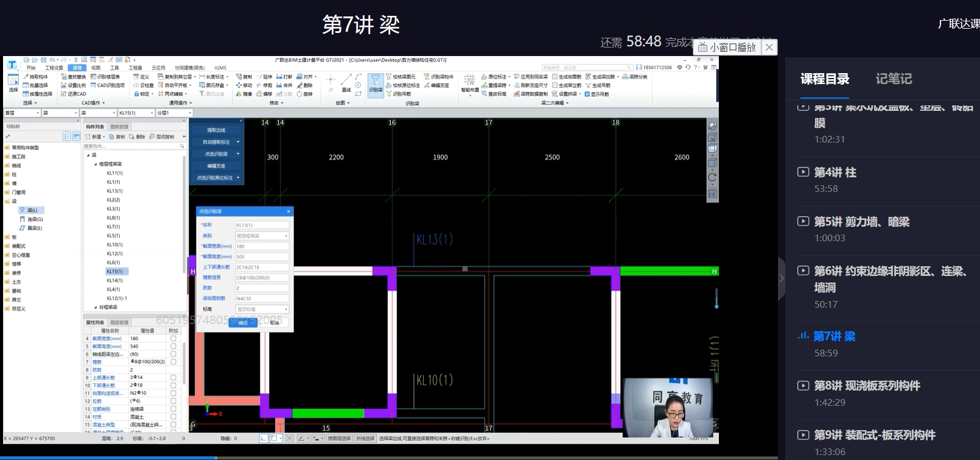Check the 附加 box for 下部通长筋 row
The width and height of the screenshot is (980, 460).
click(x=173, y=386)
